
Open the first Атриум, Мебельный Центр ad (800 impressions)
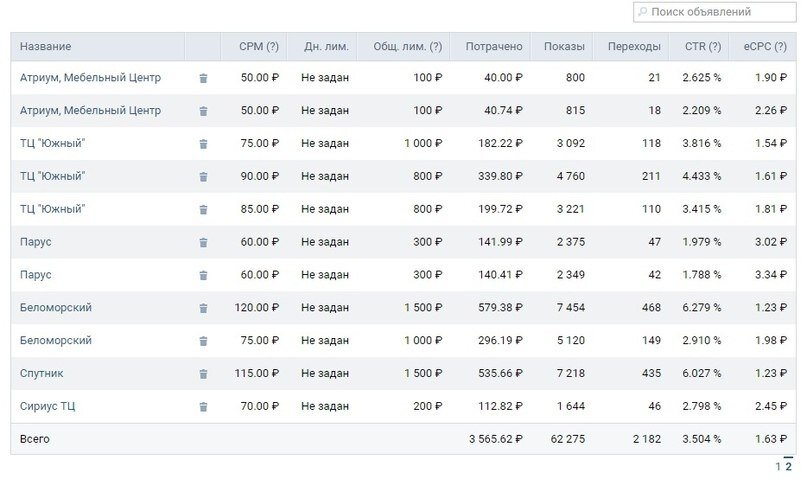90,78
